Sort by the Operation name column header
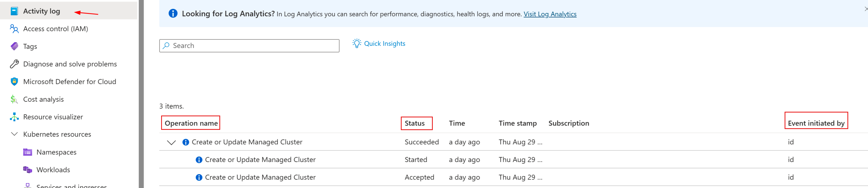868x188 pixels. click(191, 123)
